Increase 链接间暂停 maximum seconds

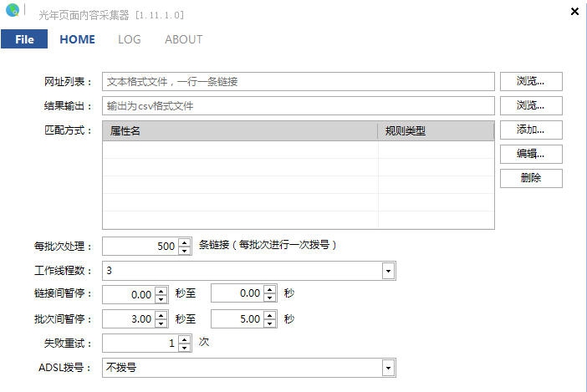(269, 289)
